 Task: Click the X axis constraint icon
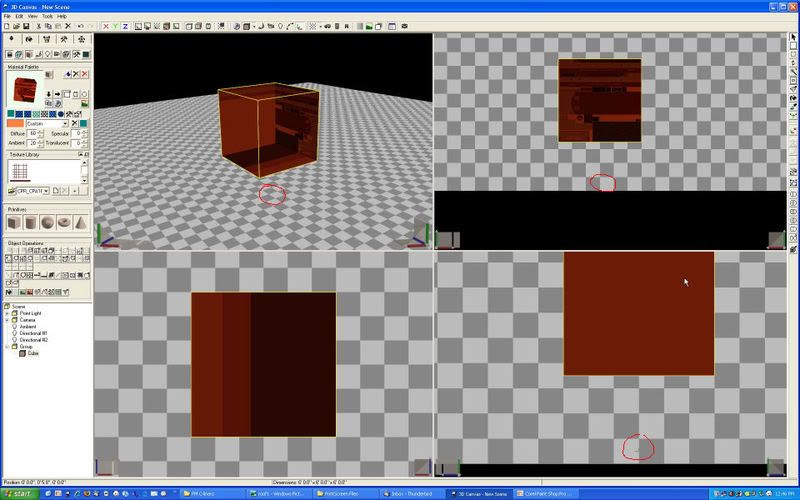click(105, 27)
